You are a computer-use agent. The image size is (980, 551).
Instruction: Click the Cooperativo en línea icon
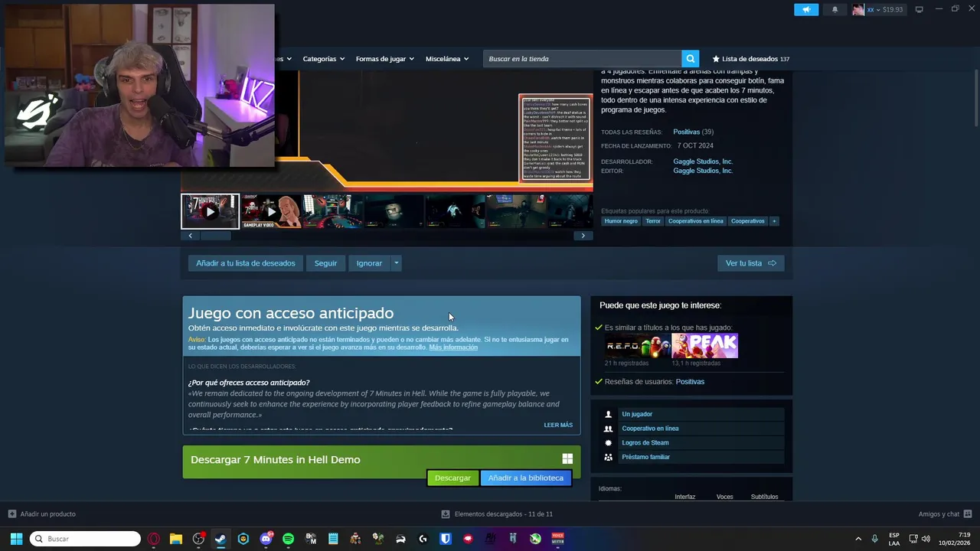tap(609, 429)
